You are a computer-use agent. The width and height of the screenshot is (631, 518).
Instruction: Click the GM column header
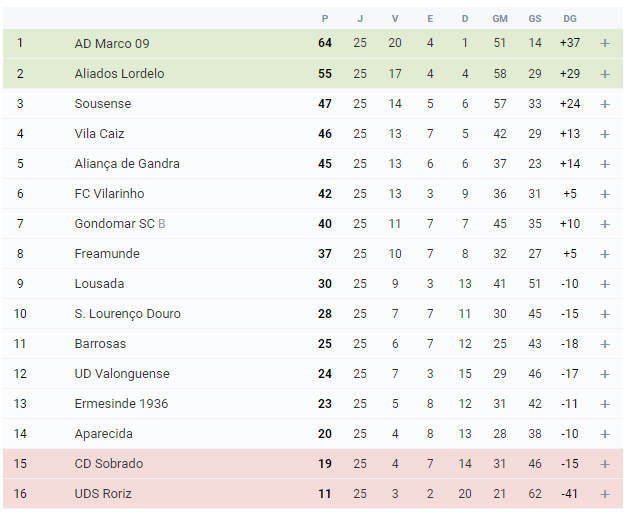(x=500, y=19)
